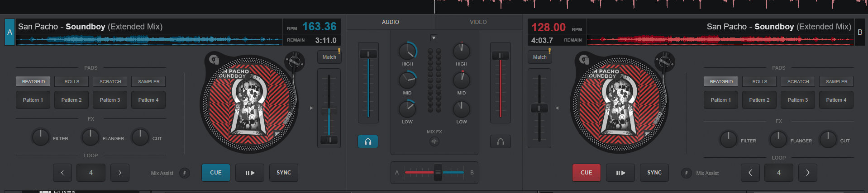
Task: Click deck B letter badge
Action: [x=860, y=32]
